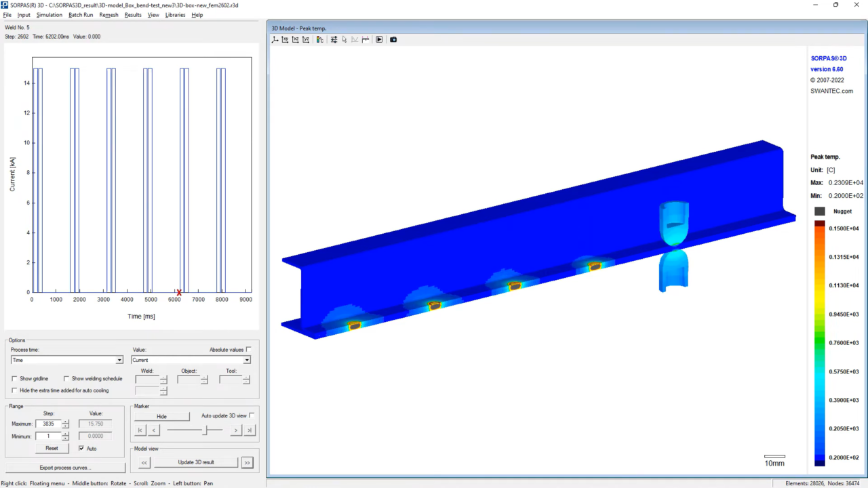Open the Libraries menu

(x=175, y=15)
